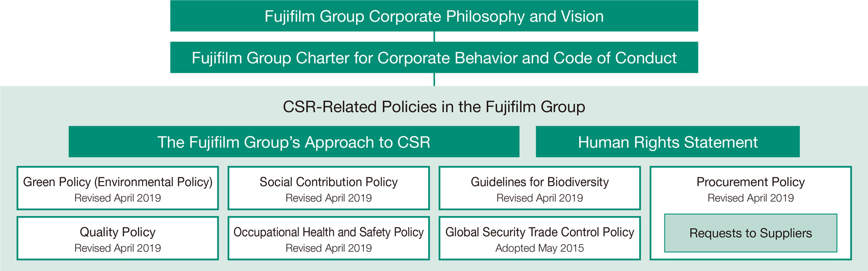
Task: Select Guidelines for Biodiversity box
Action: click(x=540, y=188)
